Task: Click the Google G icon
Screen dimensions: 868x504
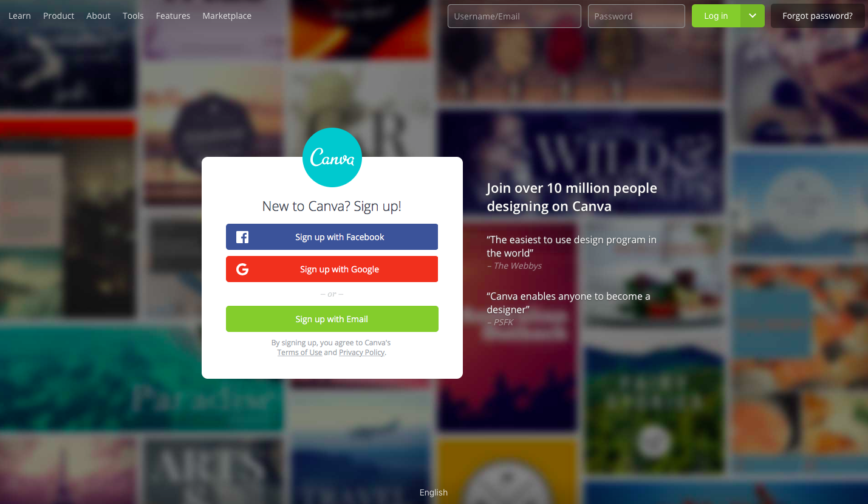Action: click(x=242, y=269)
